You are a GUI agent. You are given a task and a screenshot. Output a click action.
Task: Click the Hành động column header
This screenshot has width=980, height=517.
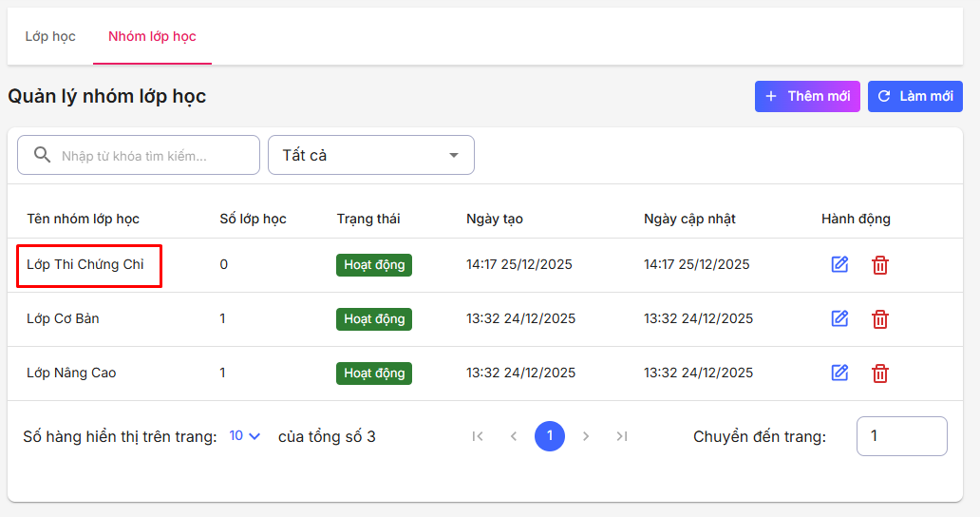(x=856, y=219)
